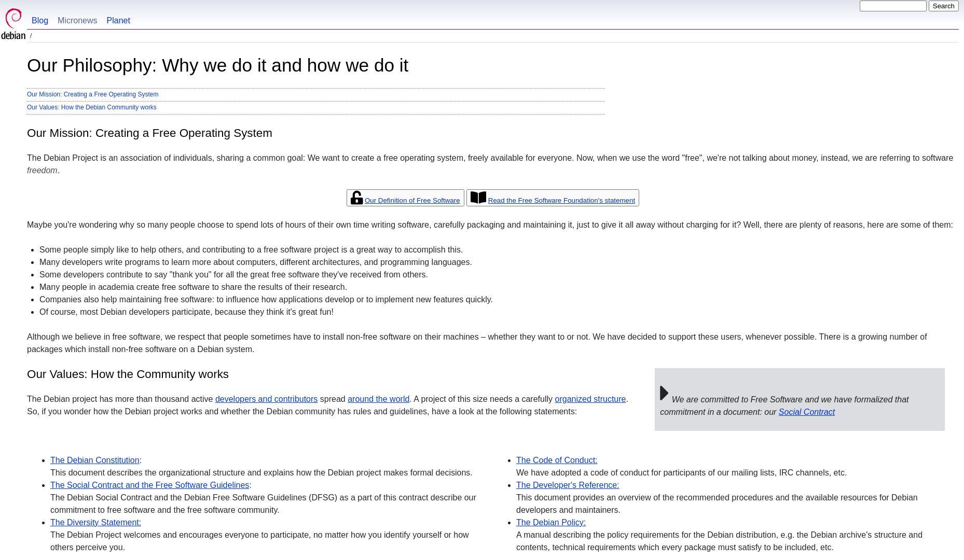The width and height of the screenshot is (964, 560).
Task: Open the Micronews navigation item
Action: coord(77,21)
